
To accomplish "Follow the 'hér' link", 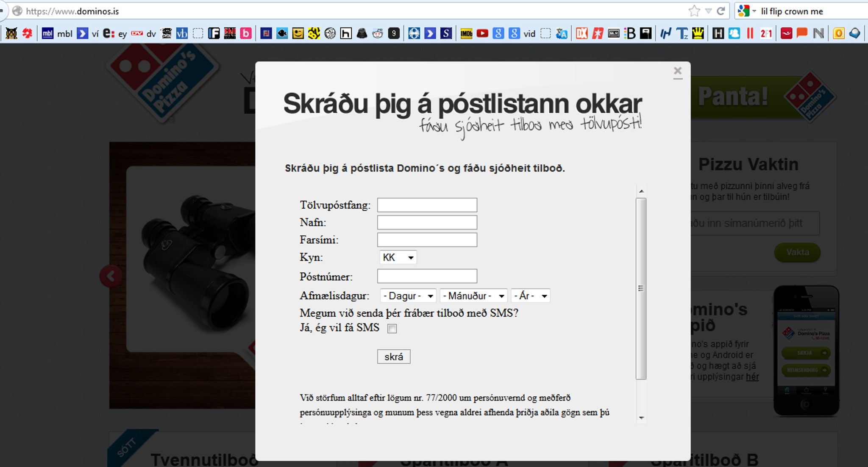I will click(752, 377).
